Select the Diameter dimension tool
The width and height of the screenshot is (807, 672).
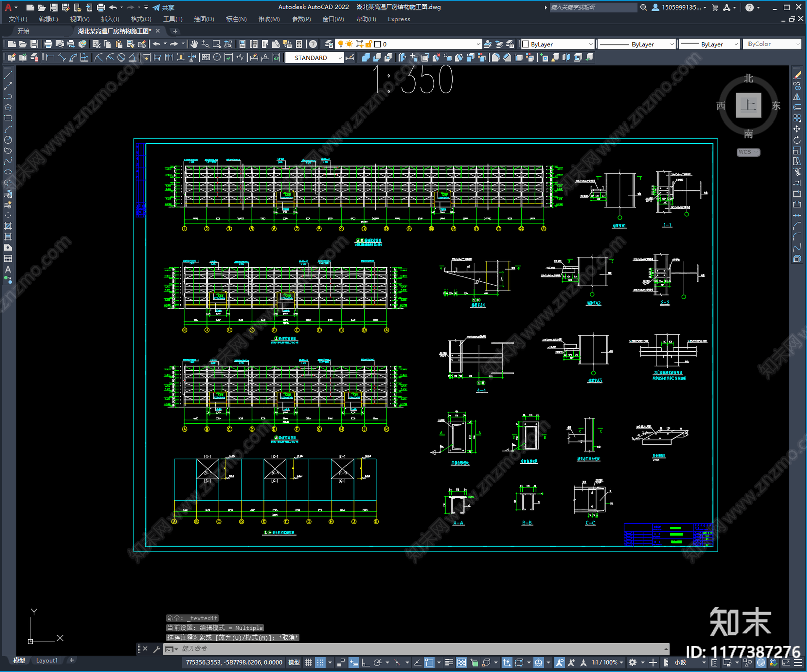click(x=121, y=57)
